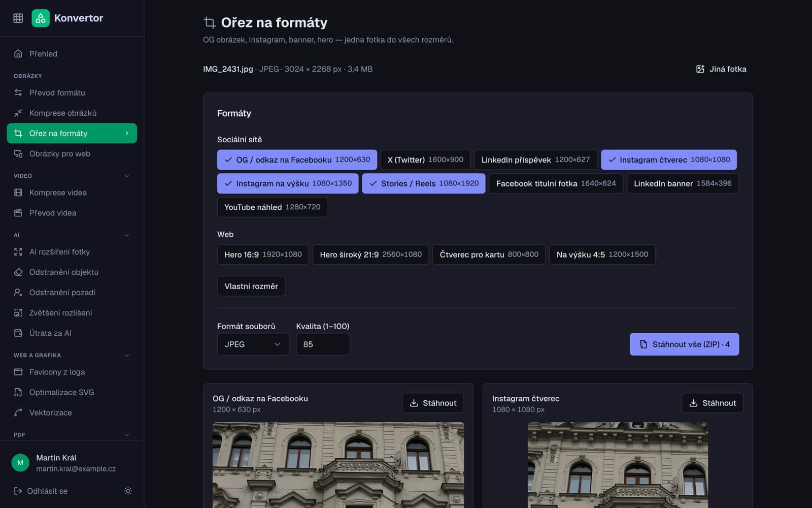The height and width of the screenshot is (508, 812).
Task: Download the Instagram čtverec crop
Action: pyautogui.click(x=713, y=403)
